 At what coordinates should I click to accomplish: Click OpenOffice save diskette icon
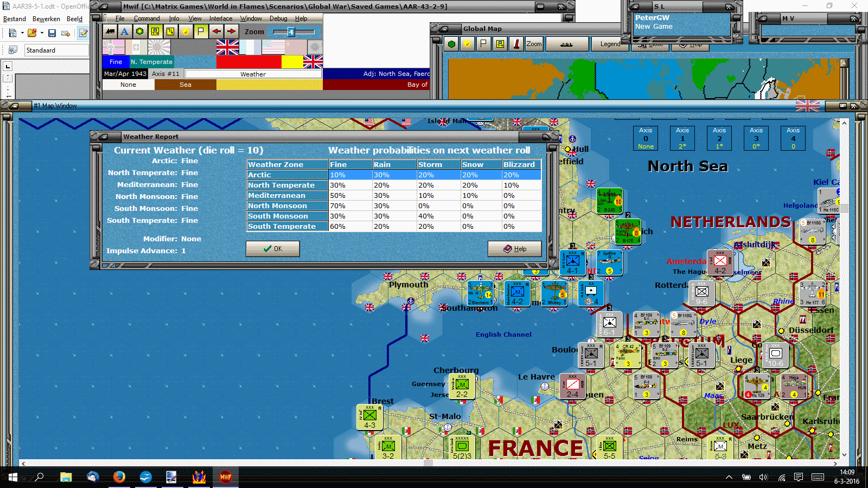[x=52, y=34]
